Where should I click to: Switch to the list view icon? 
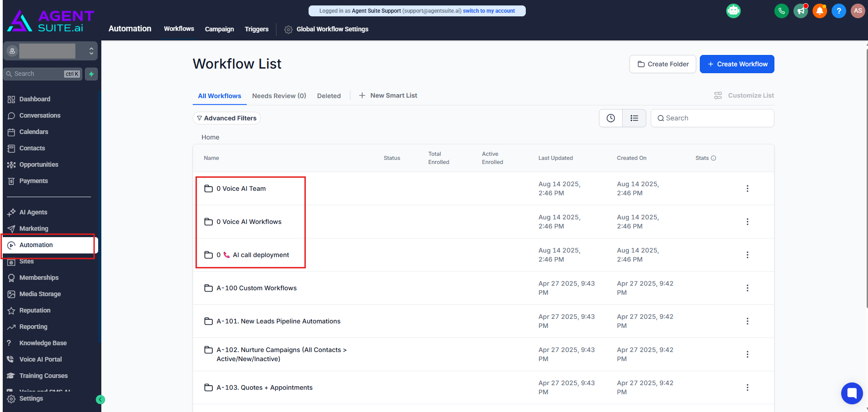click(634, 118)
